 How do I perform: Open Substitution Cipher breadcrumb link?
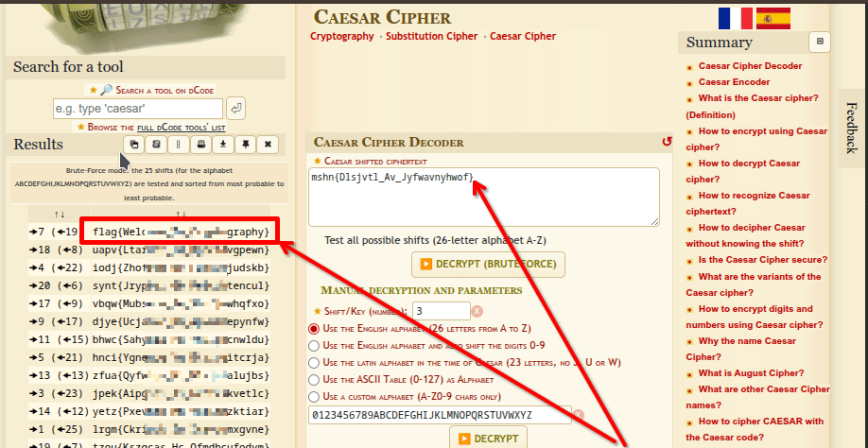(x=432, y=36)
